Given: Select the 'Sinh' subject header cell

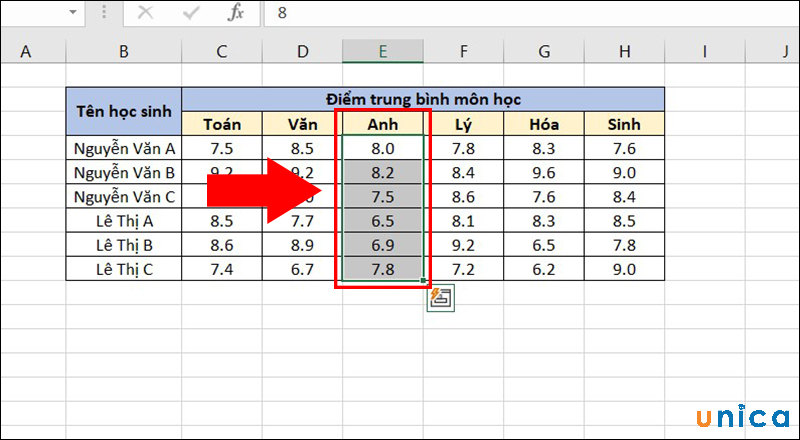Looking at the screenshot, I should 624,124.
